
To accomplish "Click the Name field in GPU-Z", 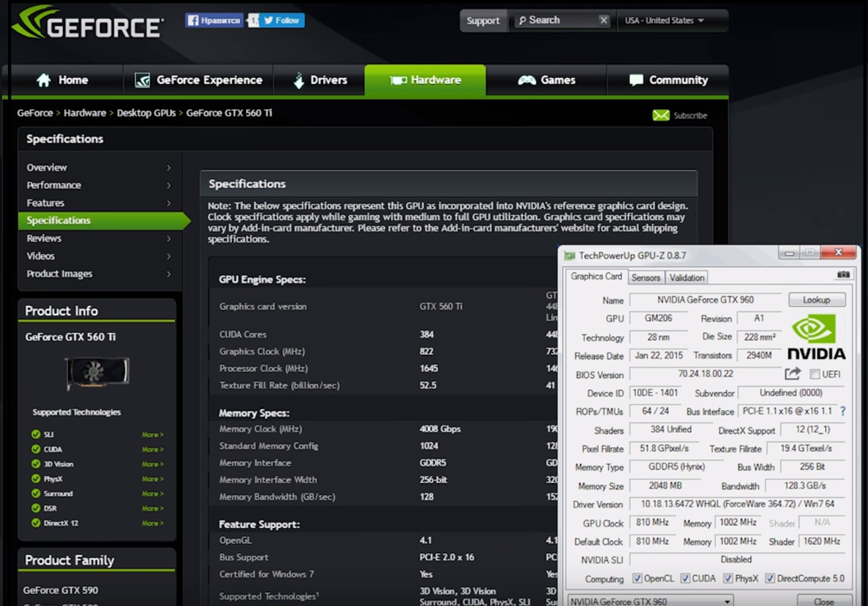I will point(705,300).
